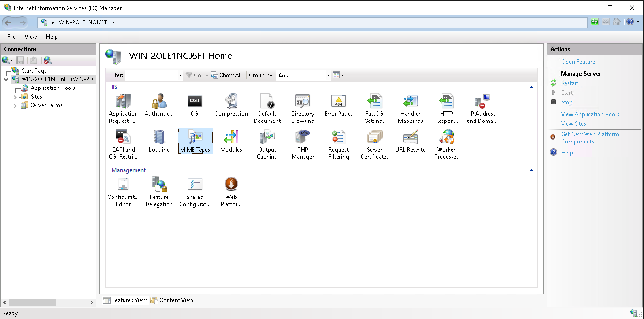Click the Refresh page icon near address bar
Image resolution: width=644 pixels, height=319 pixels.
(x=594, y=22)
